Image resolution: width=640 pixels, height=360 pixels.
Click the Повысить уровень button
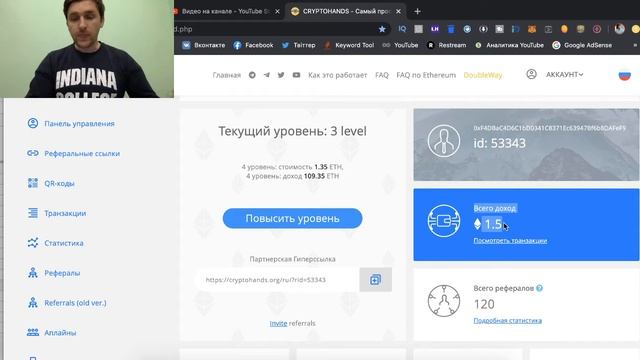click(292, 218)
